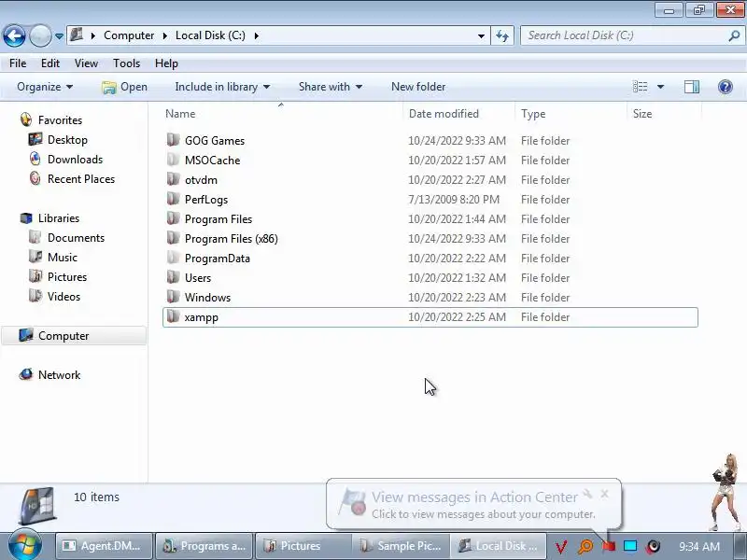This screenshot has height=560, width=747.
Task: Select the Windows folder icon
Action: point(174,297)
